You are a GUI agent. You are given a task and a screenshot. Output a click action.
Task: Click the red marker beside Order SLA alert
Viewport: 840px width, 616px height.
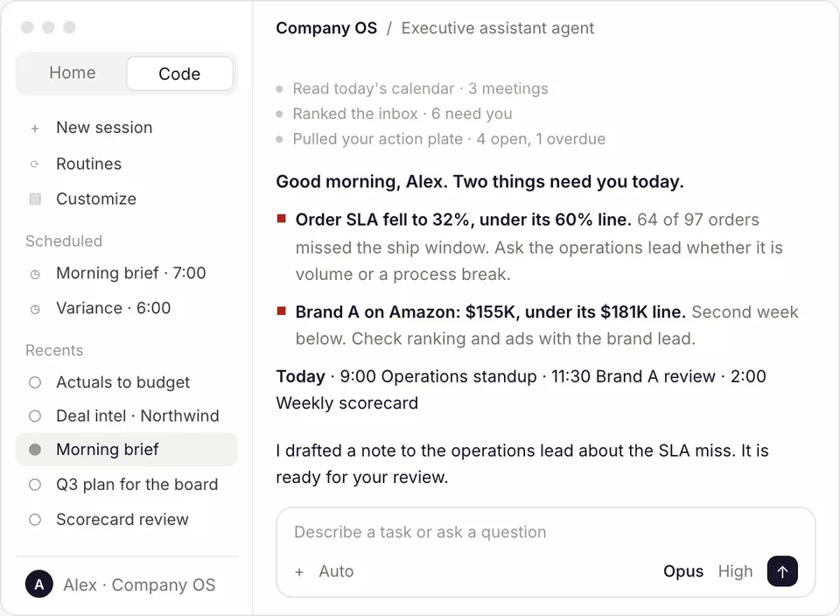(281, 219)
